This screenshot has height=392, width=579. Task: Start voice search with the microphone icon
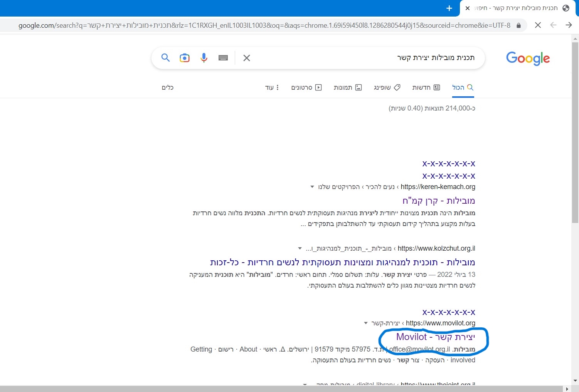point(204,58)
